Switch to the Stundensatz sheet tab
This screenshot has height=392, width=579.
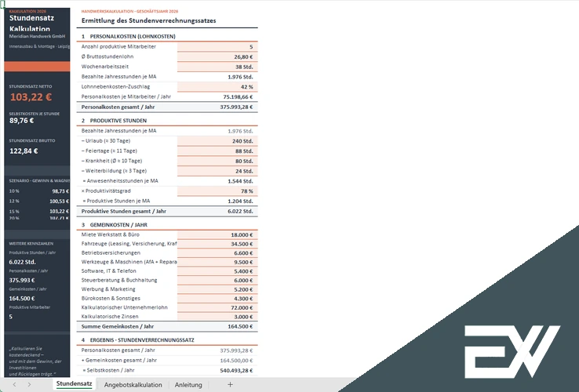(x=75, y=384)
